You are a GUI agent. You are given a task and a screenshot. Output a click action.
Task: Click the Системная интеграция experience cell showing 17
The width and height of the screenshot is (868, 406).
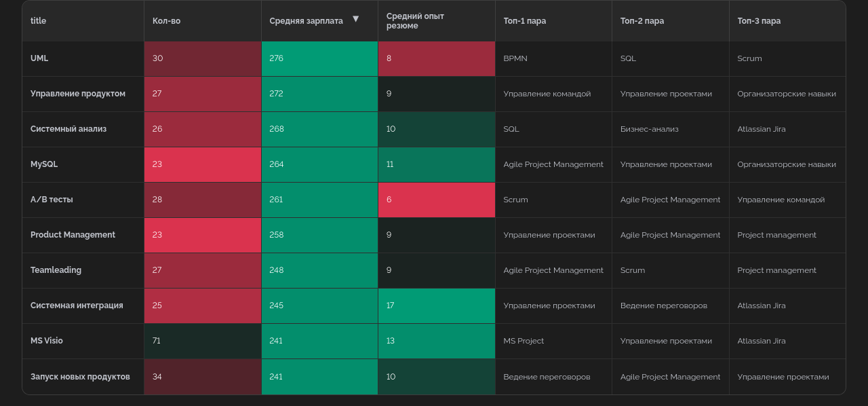tap(436, 306)
